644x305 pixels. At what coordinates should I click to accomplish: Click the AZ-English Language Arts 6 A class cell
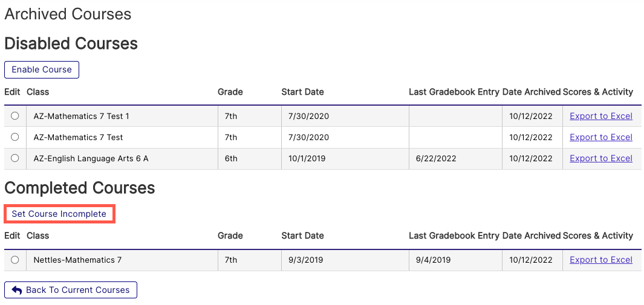[91, 158]
